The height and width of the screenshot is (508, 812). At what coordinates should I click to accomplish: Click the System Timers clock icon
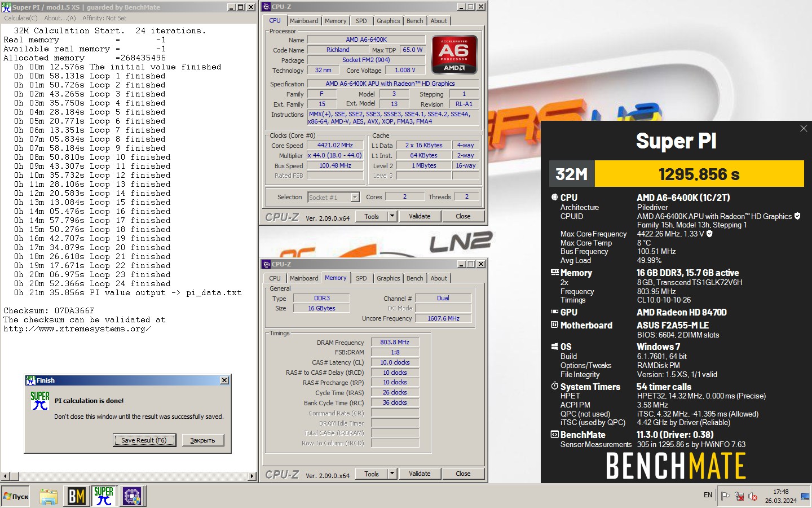pyautogui.click(x=555, y=386)
